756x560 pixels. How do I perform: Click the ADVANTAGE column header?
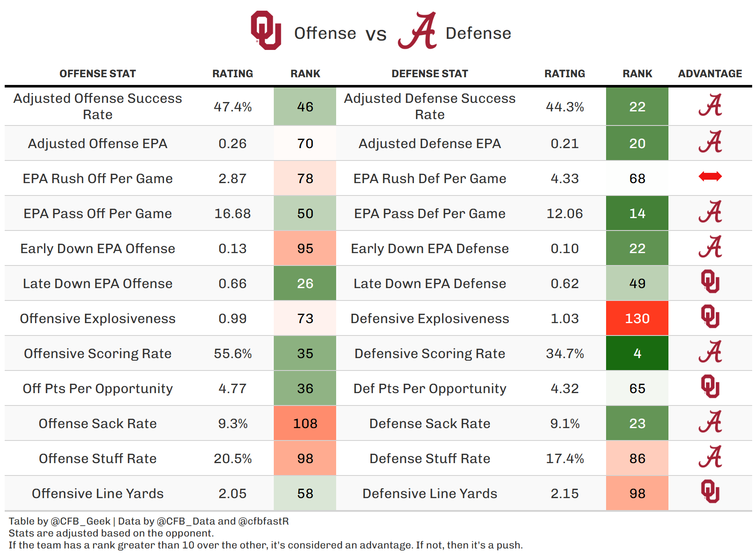(x=710, y=74)
